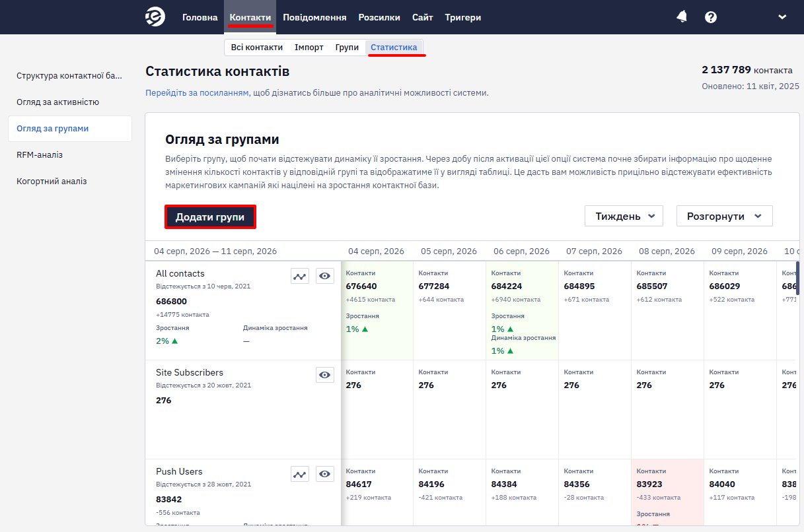This screenshot has height=532, width=804.
Task: Click the table vertical scrollbar
Action: click(x=797, y=278)
